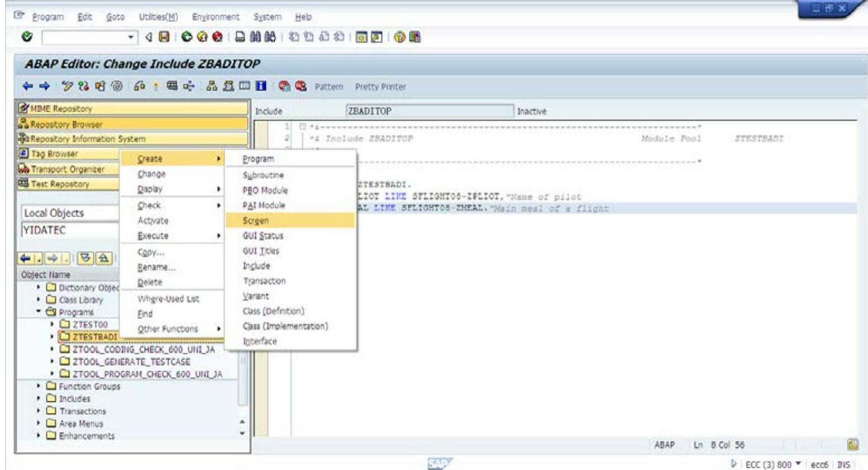Click the Other Object icon
Viewport: 868px width, 470px height.
click(100, 86)
